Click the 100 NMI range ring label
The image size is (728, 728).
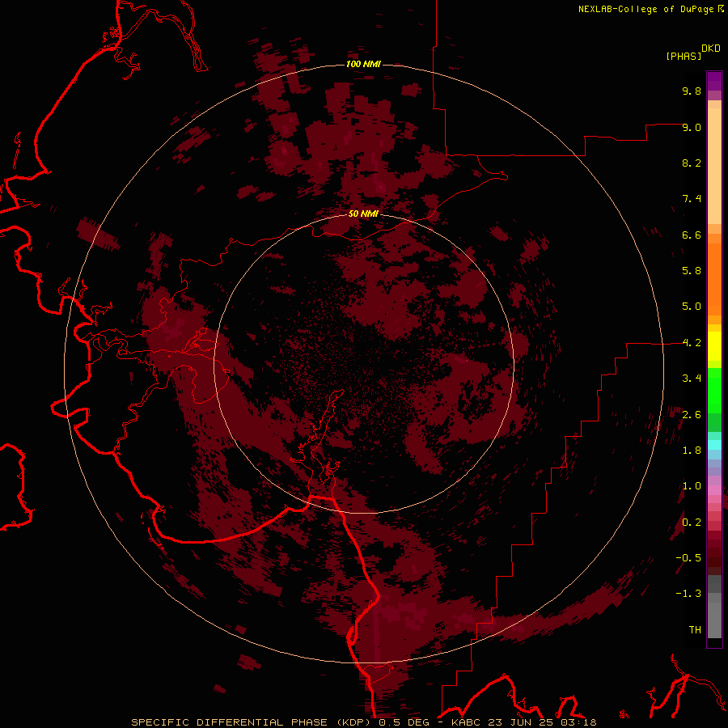click(363, 64)
